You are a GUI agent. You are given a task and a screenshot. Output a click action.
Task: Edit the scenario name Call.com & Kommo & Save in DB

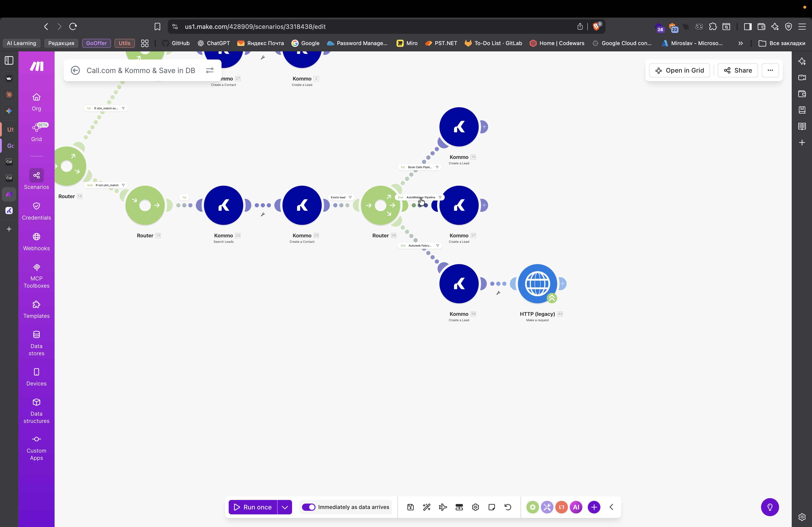(141, 70)
